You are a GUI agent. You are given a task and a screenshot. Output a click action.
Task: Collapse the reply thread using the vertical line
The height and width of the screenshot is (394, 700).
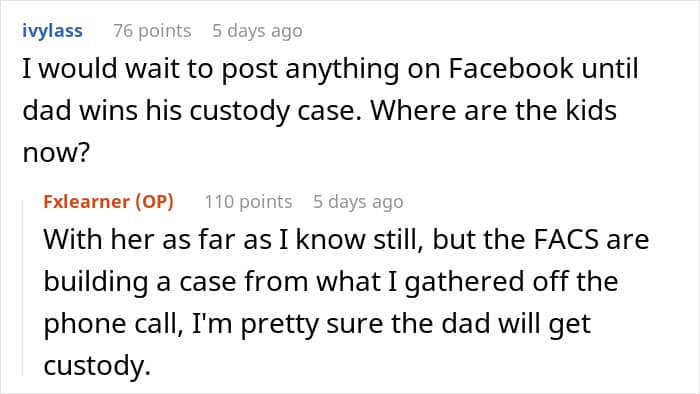pos(23,288)
